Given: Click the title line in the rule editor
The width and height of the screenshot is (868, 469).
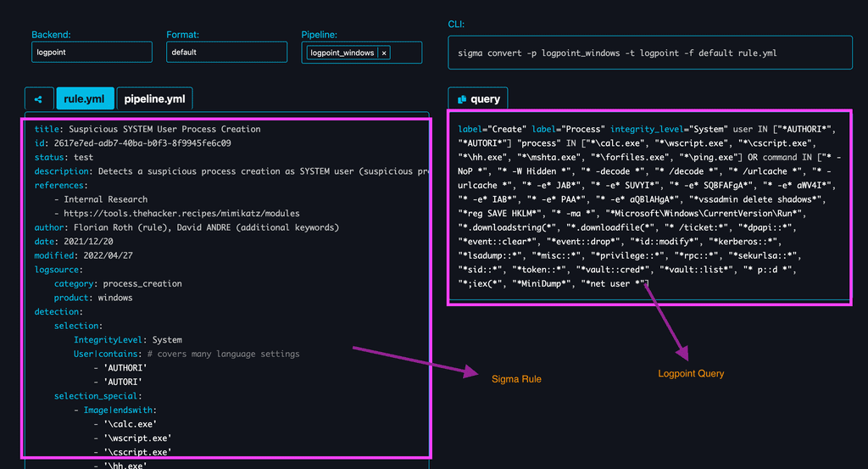Looking at the screenshot, I should [147, 129].
